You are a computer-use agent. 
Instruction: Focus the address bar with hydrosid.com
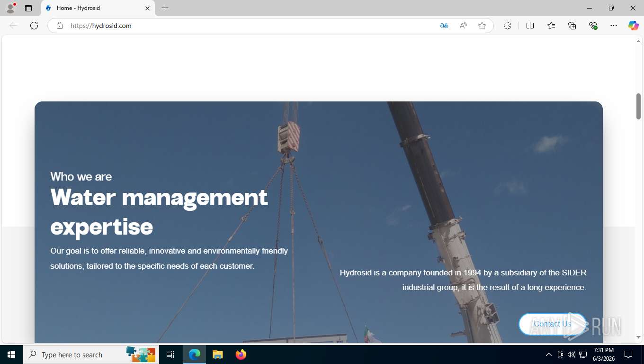pos(251,26)
